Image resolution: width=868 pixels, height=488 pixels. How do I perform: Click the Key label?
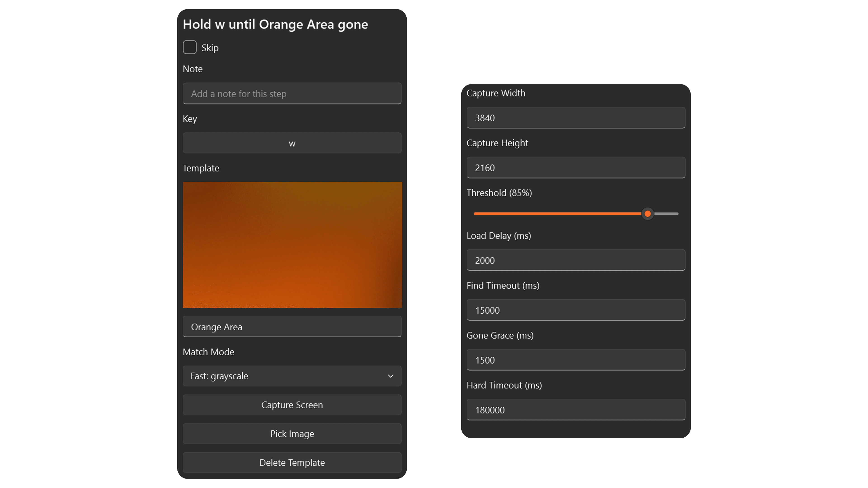[x=190, y=119]
